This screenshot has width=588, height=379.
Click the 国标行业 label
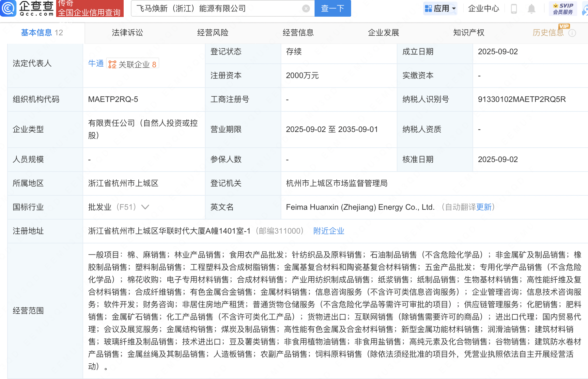28,207
